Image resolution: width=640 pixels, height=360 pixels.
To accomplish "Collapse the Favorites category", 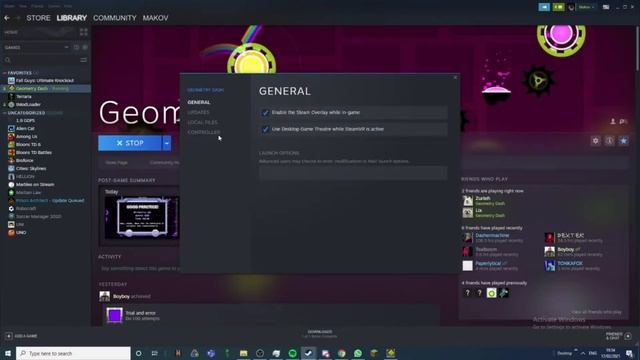I will [x=4, y=73].
